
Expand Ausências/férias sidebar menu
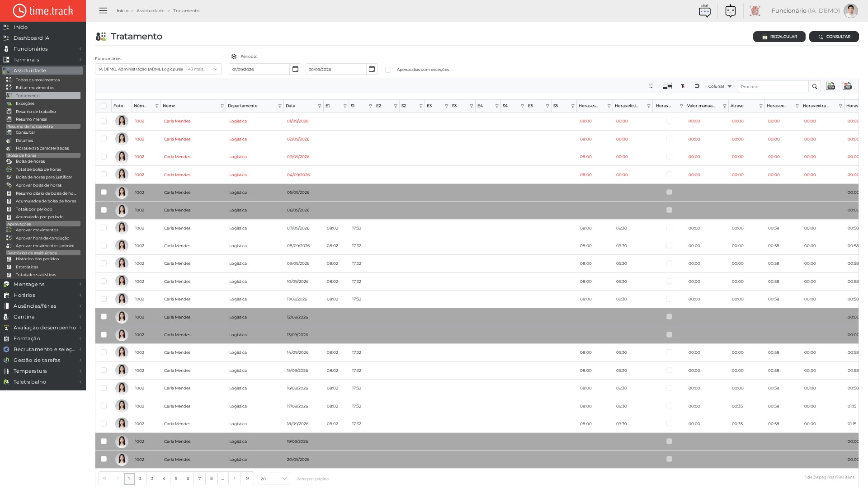click(43, 306)
